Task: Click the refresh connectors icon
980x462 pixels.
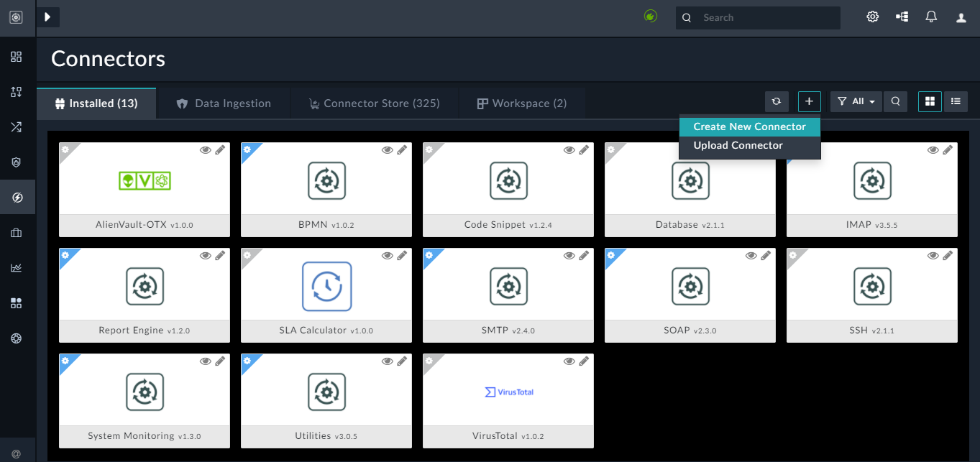Action: click(776, 101)
